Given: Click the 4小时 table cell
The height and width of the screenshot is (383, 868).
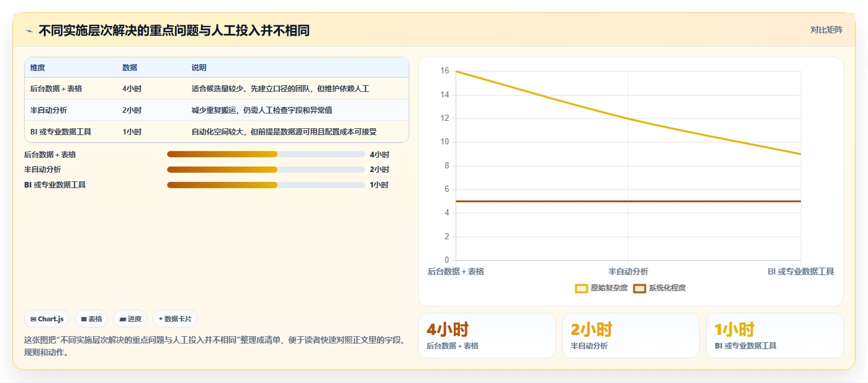Looking at the screenshot, I should click(132, 89).
